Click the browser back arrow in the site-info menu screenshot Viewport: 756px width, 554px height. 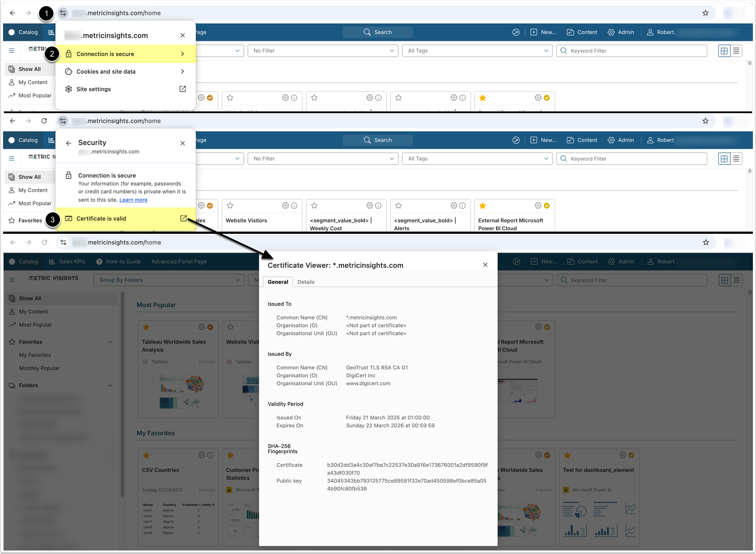click(x=13, y=13)
